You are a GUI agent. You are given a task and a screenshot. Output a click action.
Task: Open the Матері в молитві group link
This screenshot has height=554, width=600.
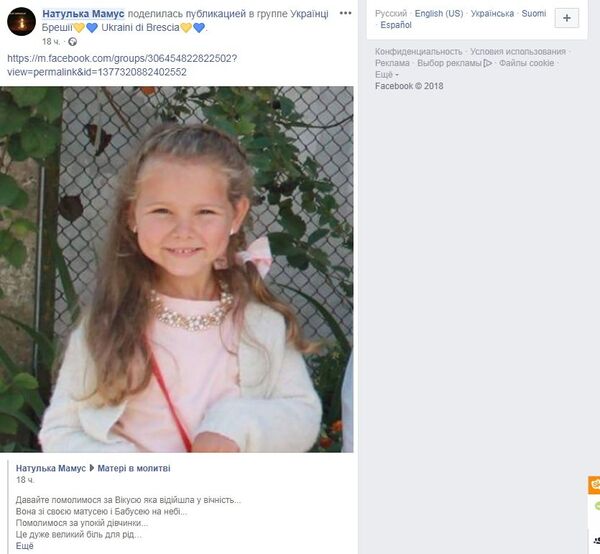click(x=134, y=468)
